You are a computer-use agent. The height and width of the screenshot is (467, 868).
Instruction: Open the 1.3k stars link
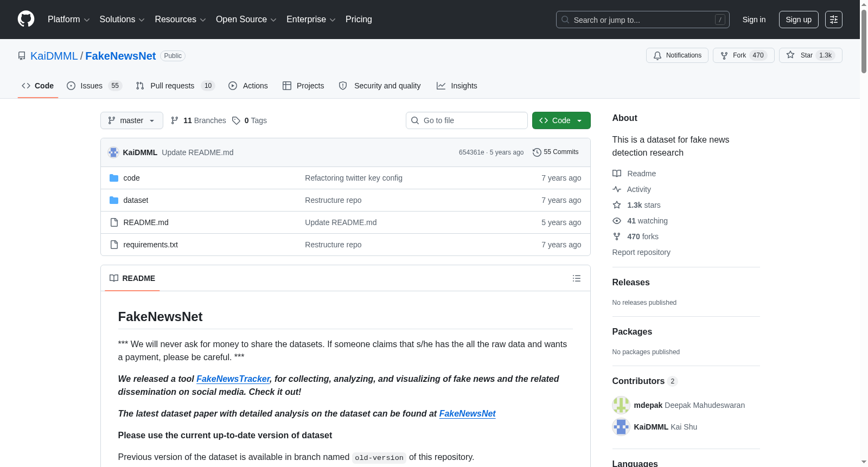coord(637,205)
